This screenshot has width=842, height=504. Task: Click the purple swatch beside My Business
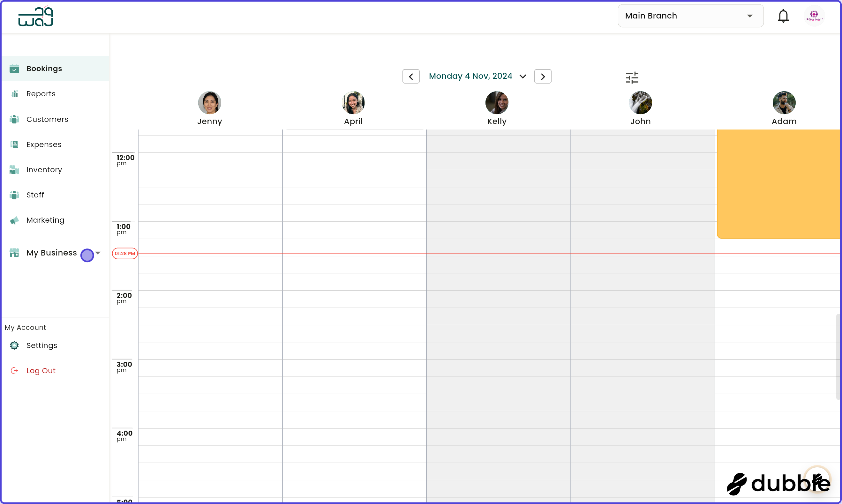[x=87, y=255]
